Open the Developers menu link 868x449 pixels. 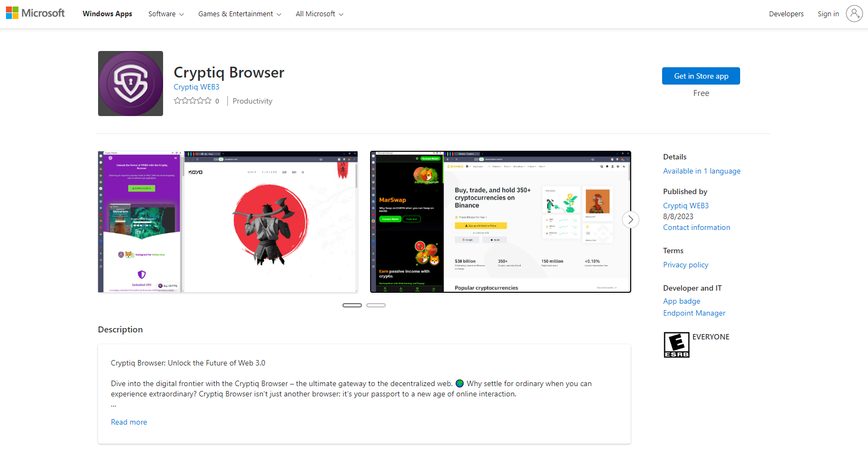[x=786, y=14]
